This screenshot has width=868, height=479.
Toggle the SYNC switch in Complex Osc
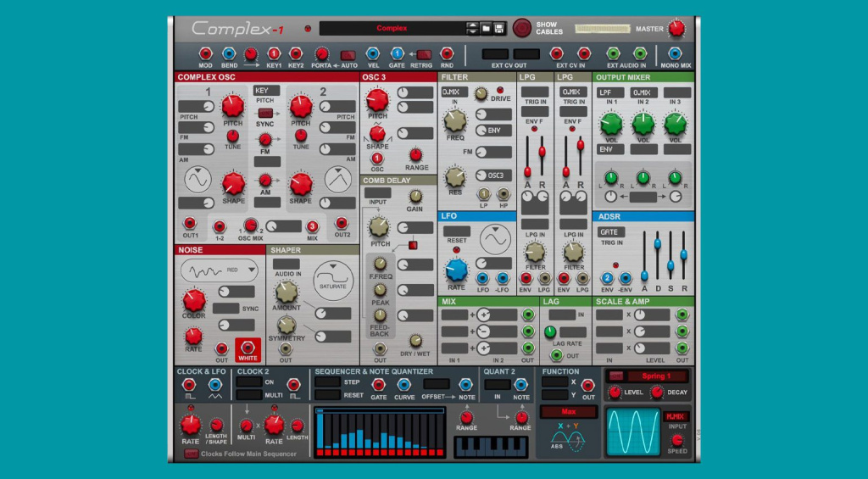tap(265, 113)
